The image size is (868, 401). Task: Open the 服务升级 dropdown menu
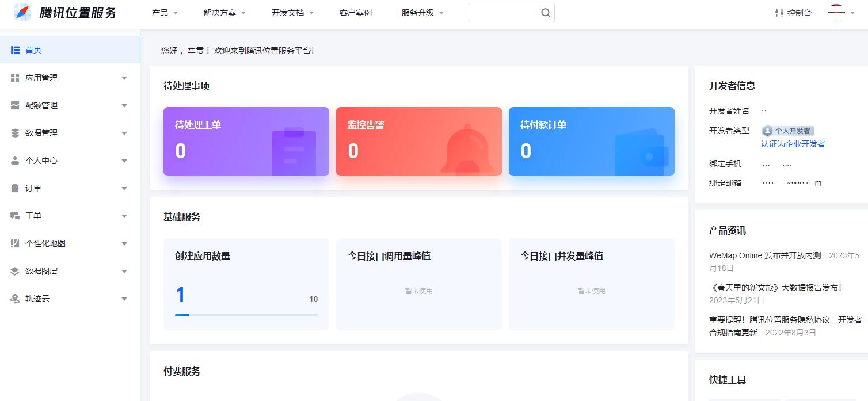(x=423, y=13)
